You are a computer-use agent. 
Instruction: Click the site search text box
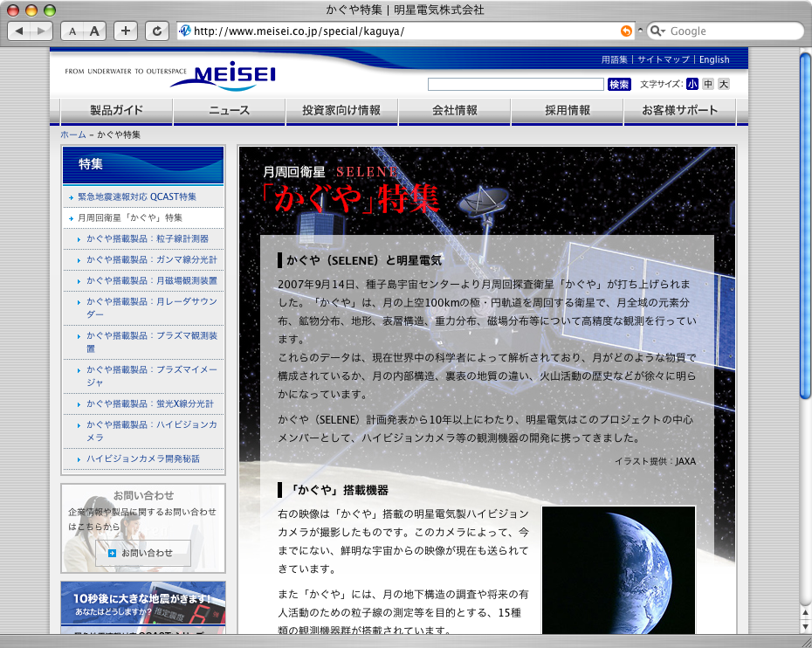(x=516, y=85)
